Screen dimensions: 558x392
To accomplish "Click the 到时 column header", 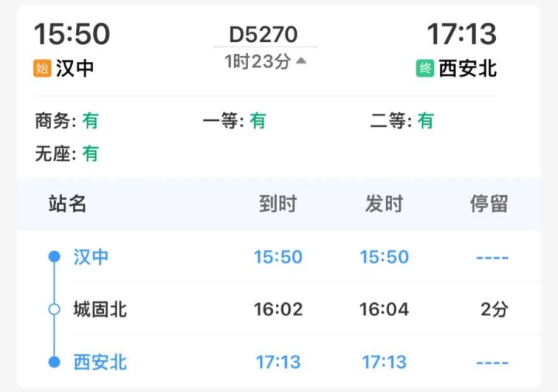I will coord(277,204).
